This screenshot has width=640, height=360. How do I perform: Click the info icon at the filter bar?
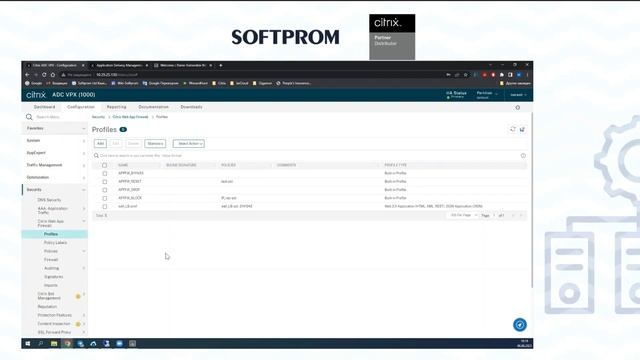tap(523, 156)
